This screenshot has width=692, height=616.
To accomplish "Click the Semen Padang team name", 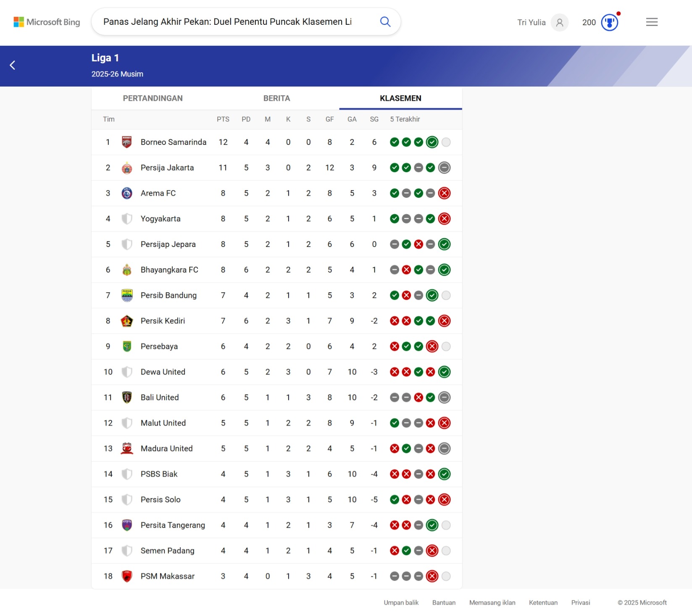I will 167,550.
